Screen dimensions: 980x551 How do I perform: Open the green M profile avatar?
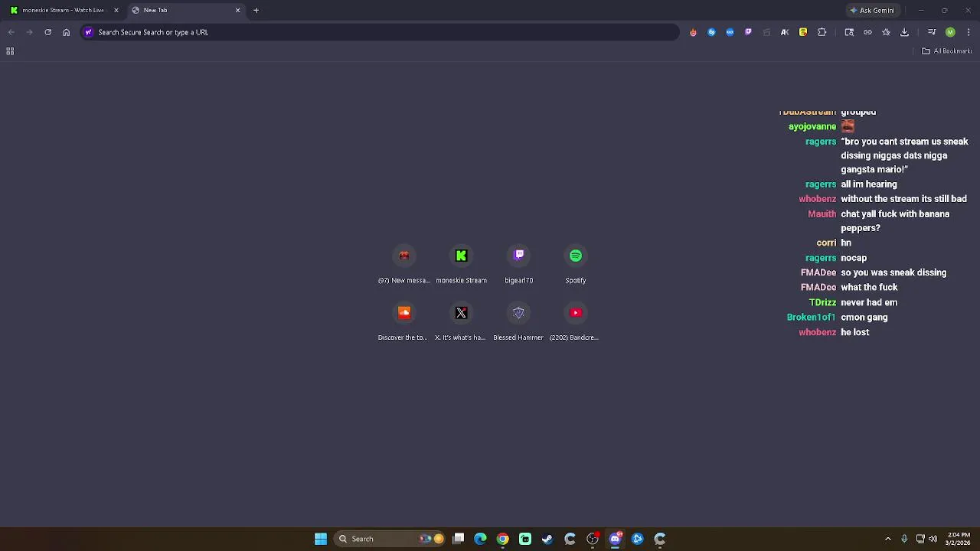coord(950,32)
